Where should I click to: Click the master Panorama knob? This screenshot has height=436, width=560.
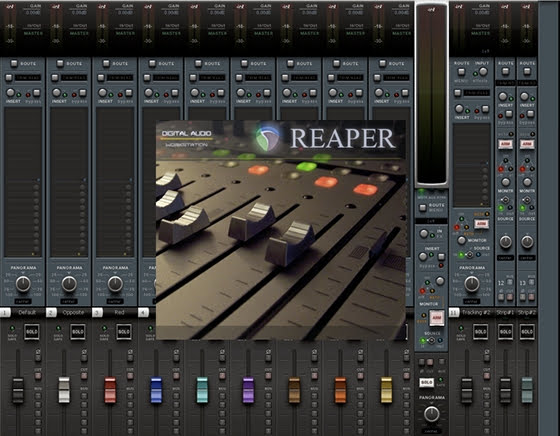click(431, 414)
